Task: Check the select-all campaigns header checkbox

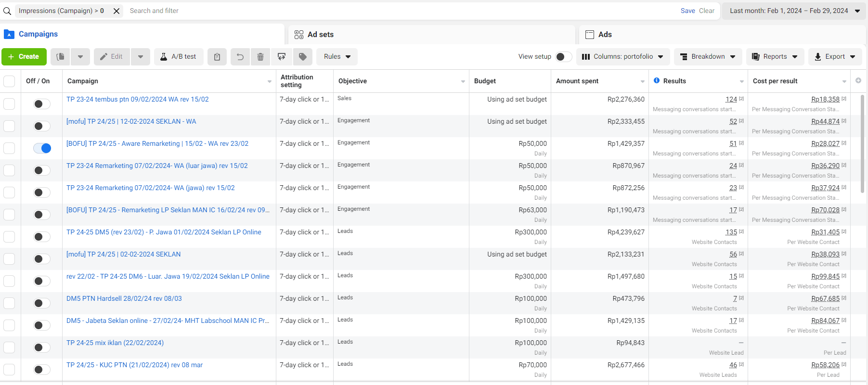Action: click(x=9, y=81)
